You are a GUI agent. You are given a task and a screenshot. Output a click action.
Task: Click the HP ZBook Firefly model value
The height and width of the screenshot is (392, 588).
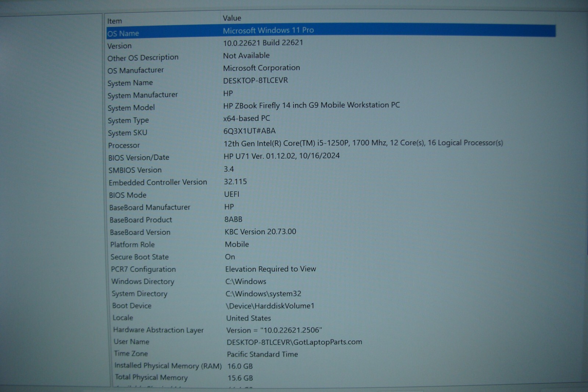(311, 106)
